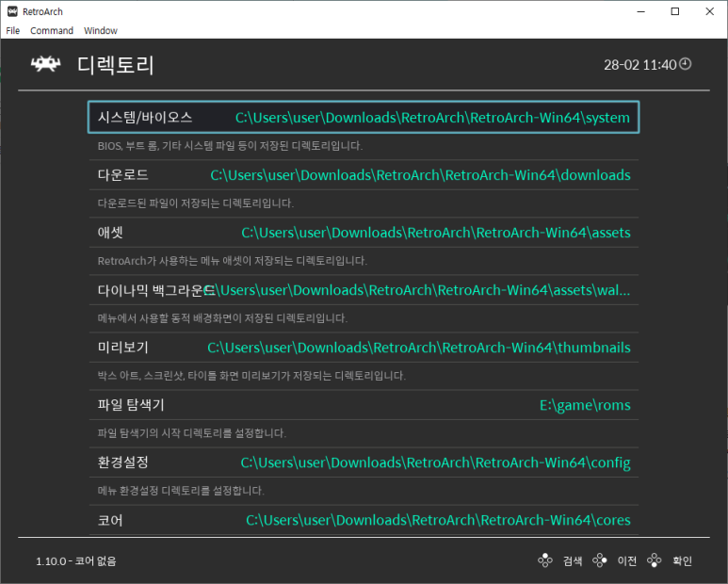Click the gamepad icon next to 이전

point(599,560)
